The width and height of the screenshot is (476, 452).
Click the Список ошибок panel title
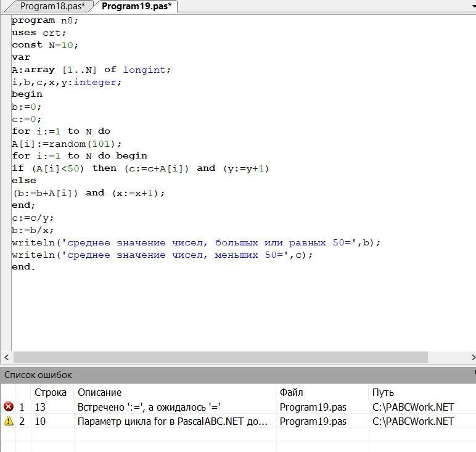pyautogui.click(x=38, y=374)
